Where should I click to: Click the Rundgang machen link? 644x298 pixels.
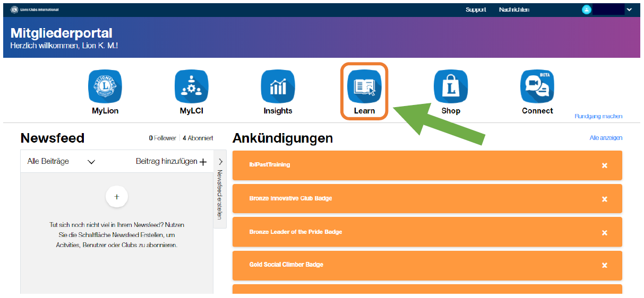tap(598, 116)
